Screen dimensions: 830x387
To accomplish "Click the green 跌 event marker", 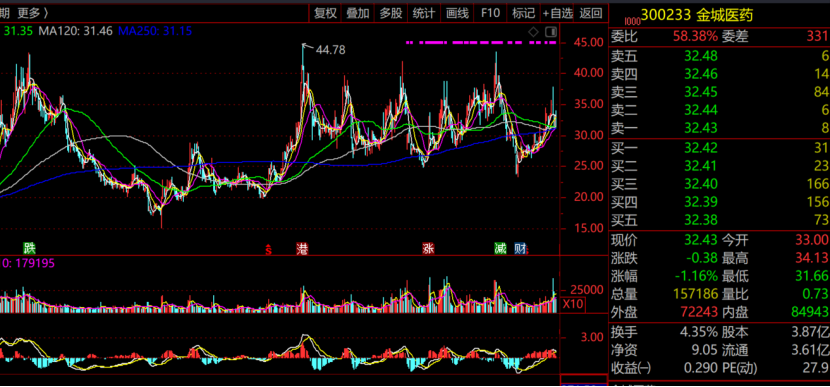I will [x=29, y=248].
